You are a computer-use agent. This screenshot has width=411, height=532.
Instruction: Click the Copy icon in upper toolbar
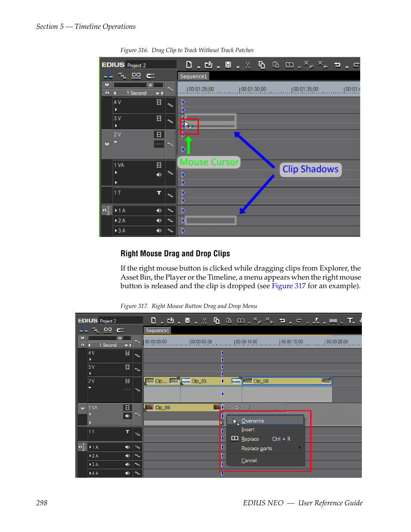pyautogui.click(x=262, y=65)
